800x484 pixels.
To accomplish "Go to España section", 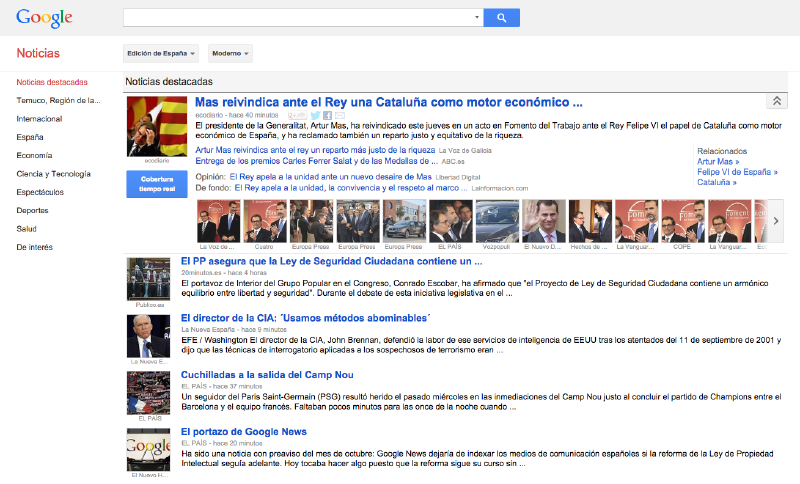I will pyautogui.click(x=30, y=137).
